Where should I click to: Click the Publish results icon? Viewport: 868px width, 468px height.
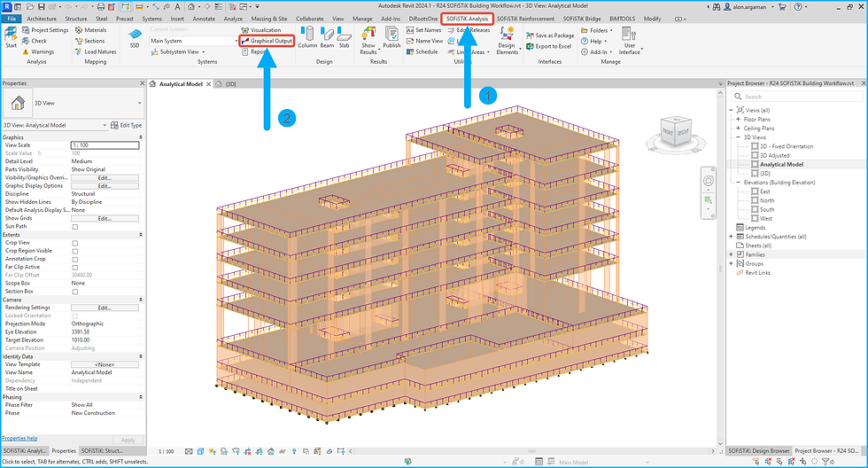click(391, 37)
